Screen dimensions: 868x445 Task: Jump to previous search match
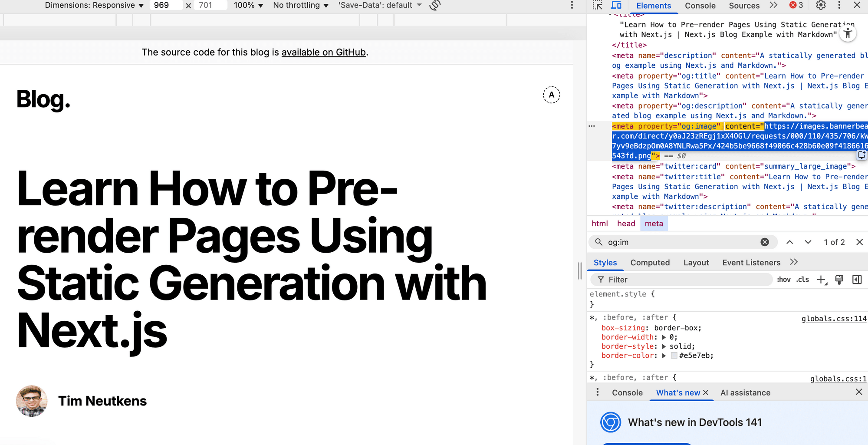point(789,242)
